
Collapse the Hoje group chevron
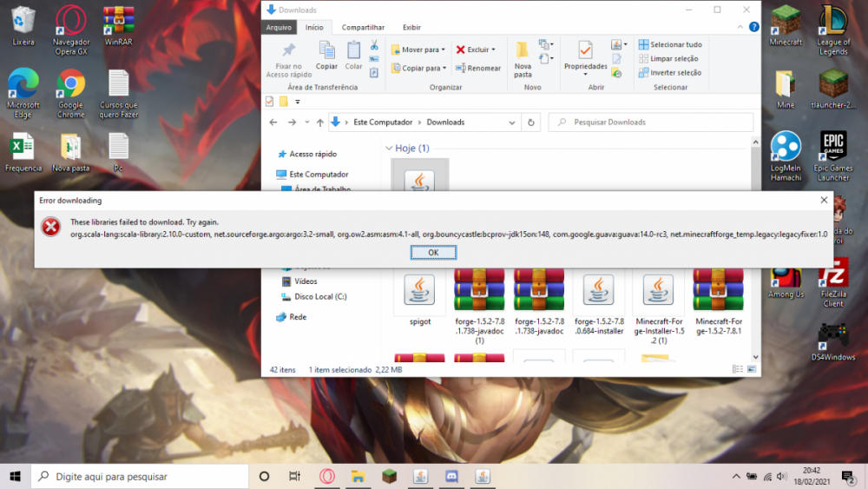point(388,149)
